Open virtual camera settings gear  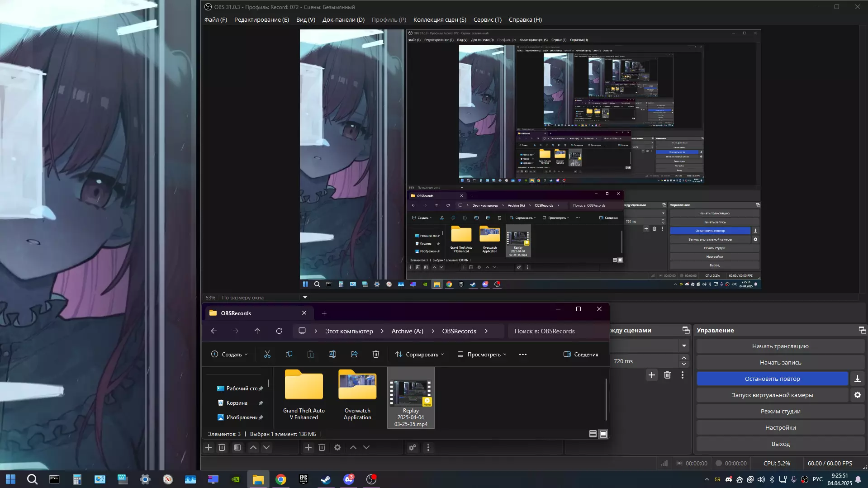(857, 395)
